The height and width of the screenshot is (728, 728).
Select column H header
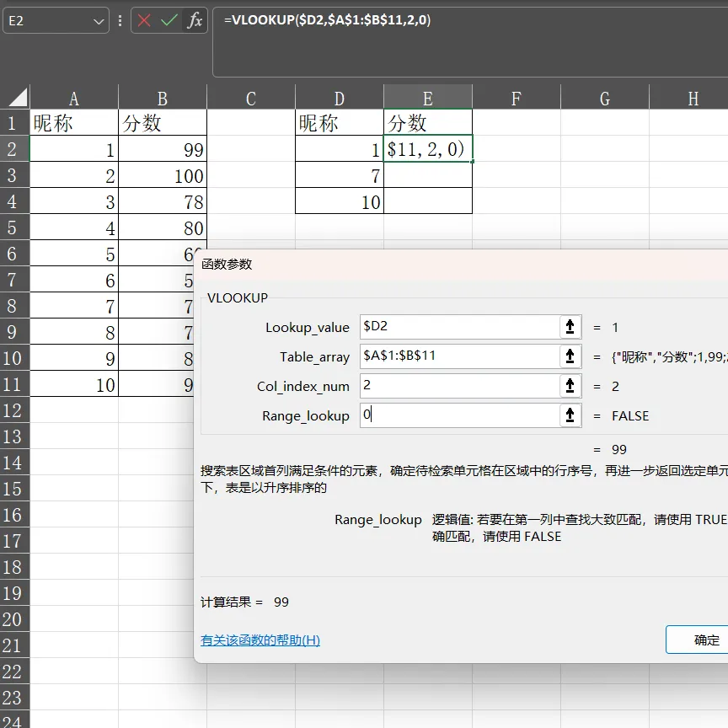pyautogui.click(x=689, y=98)
